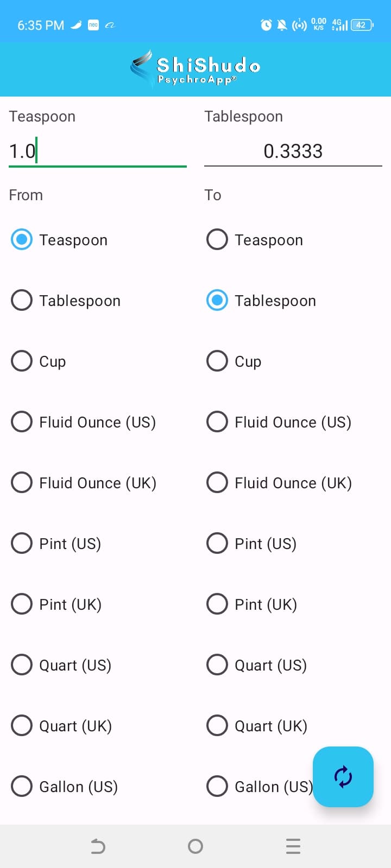Tap the alarm clock status icon
Screen dimensions: 391x868
pos(266,25)
